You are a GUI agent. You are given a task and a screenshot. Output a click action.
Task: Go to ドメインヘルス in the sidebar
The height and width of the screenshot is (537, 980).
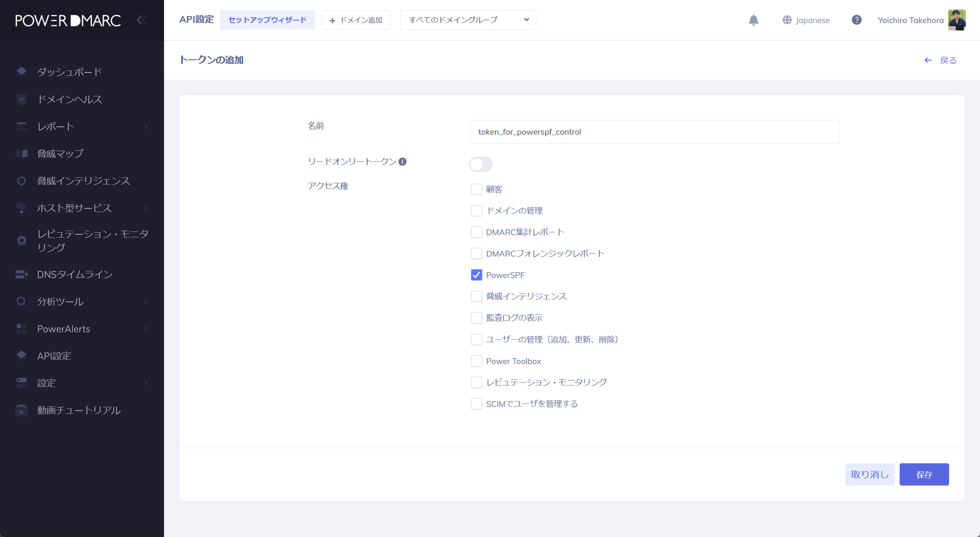pos(69,99)
